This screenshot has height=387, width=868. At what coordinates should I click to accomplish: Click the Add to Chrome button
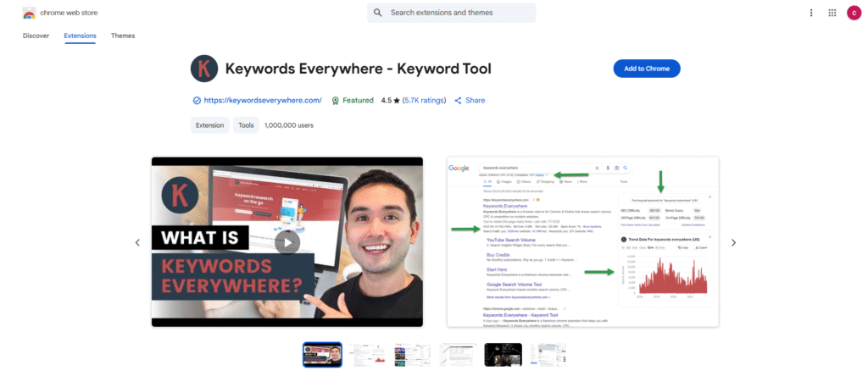646,69
